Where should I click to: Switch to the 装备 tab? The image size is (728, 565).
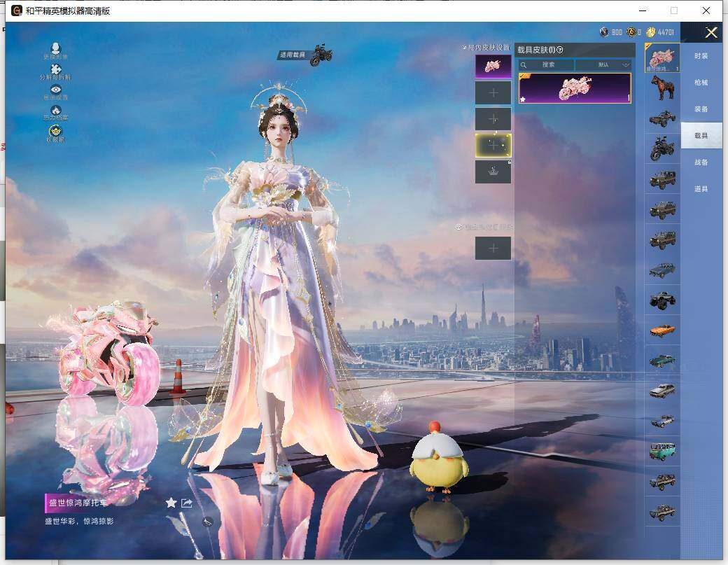tap(701, 109)
